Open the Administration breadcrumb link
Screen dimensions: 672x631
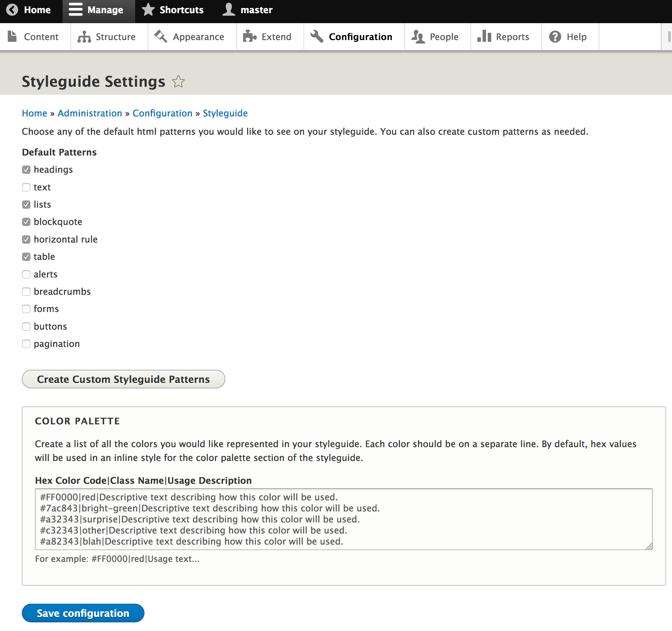90,113
